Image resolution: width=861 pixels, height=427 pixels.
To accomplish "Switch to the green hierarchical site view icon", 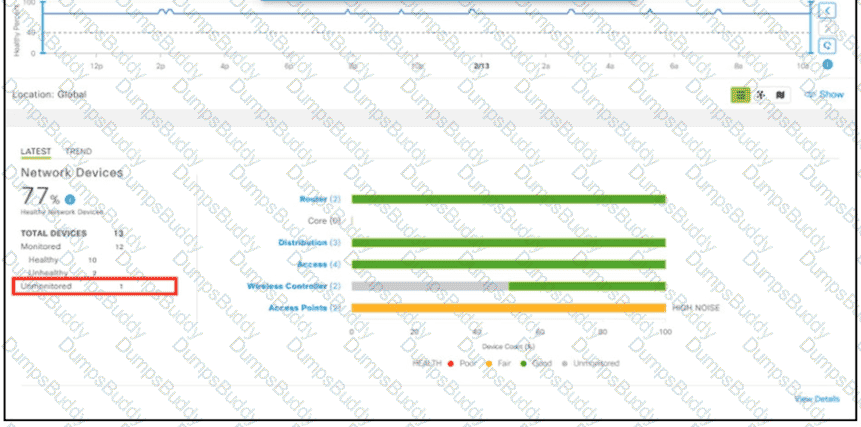I will (x=741, y=95).
